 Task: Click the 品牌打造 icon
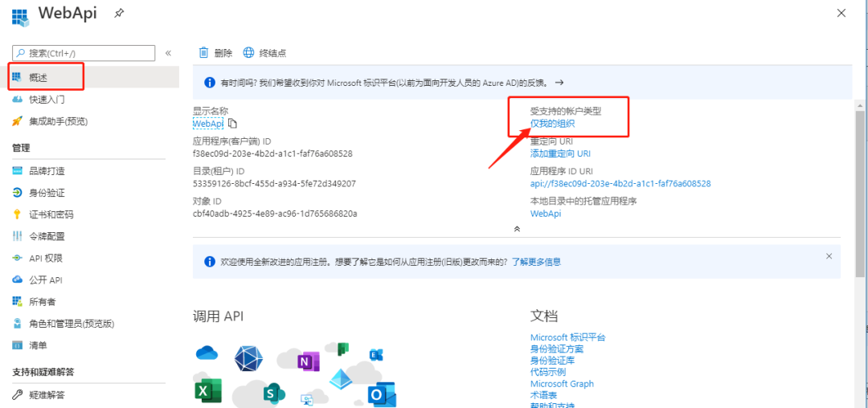(x=17, y=171)
